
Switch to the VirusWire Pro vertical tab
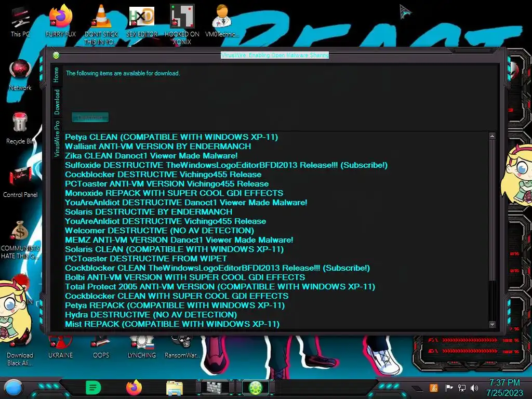click(x=56, y=138)
